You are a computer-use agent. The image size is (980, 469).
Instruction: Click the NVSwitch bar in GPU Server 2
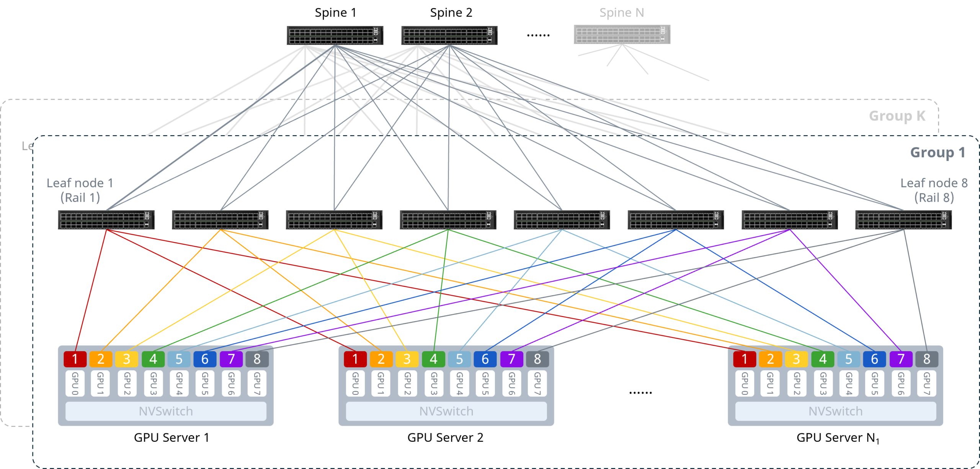(x=447, y=411)
